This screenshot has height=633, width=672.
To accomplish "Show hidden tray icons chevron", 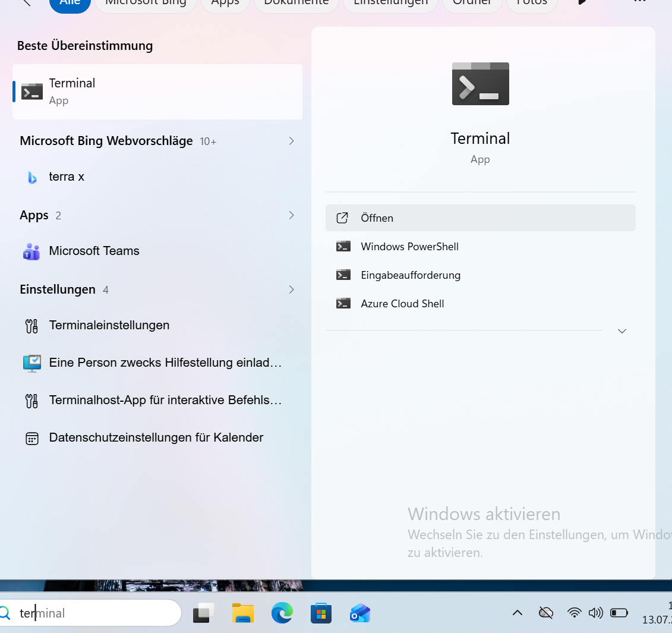I will tap(518, 613).
